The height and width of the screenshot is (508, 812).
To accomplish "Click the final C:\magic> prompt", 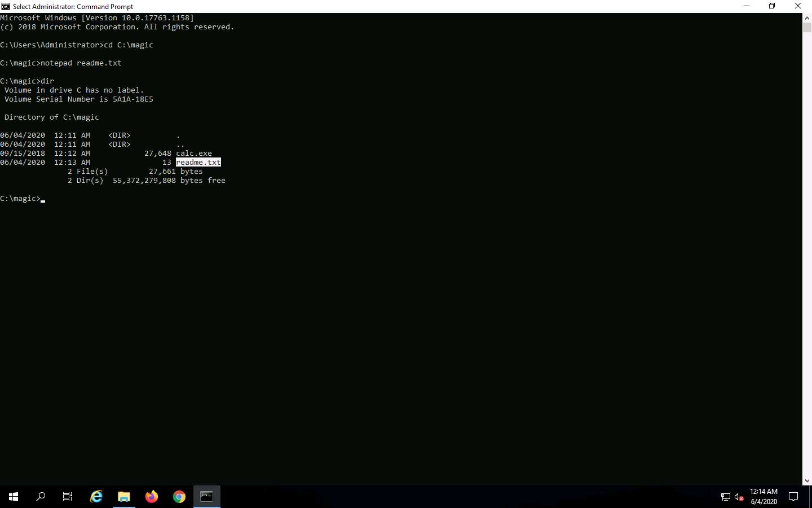I will (x=20, y=198).
